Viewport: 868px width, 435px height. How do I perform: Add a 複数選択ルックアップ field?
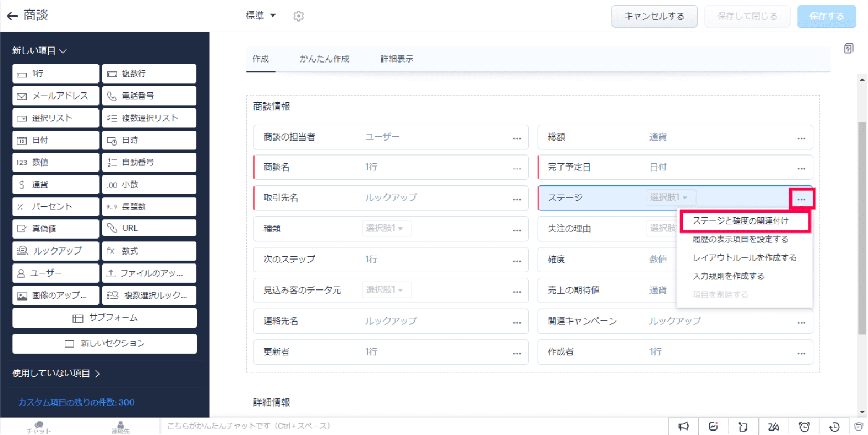point(149,295)
